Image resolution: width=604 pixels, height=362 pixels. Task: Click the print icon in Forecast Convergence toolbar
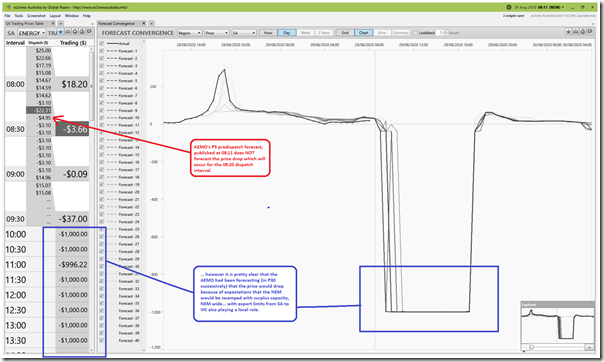point(576,32)
